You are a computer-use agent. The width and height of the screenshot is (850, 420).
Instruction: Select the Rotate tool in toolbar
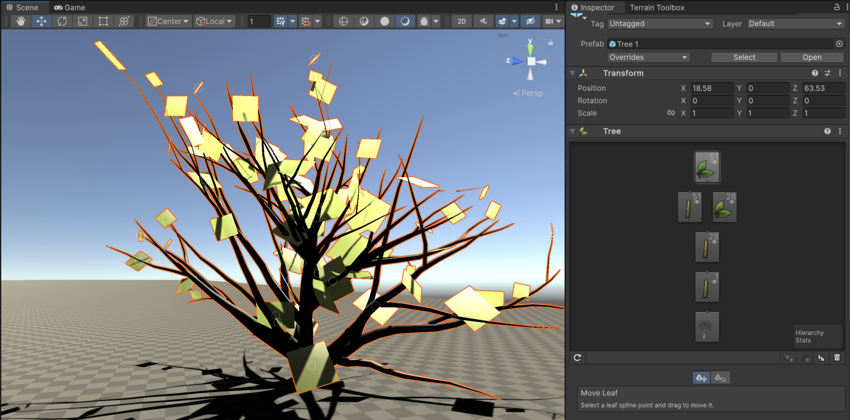point(62,21)
